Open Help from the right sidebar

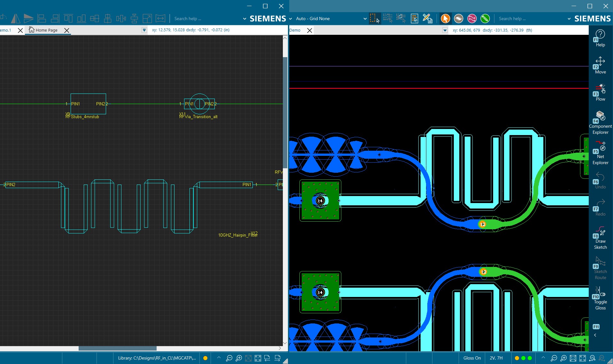click(x=600, y=38)
